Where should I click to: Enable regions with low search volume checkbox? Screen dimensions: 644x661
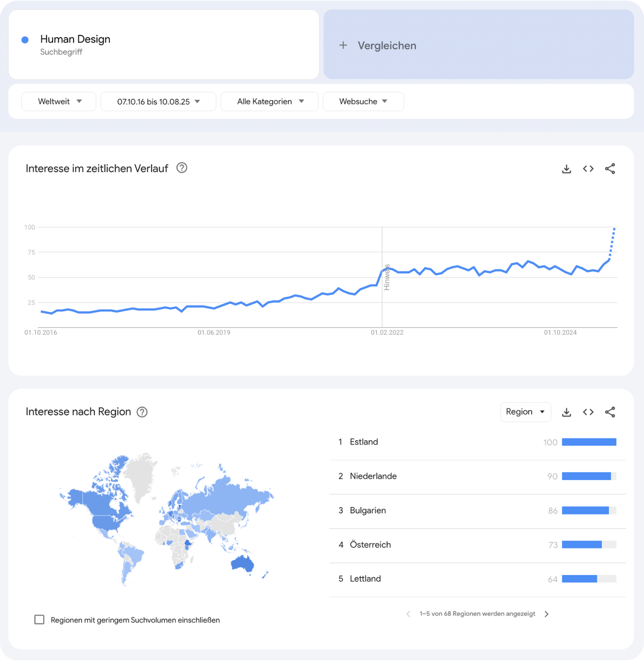point(39,619)
